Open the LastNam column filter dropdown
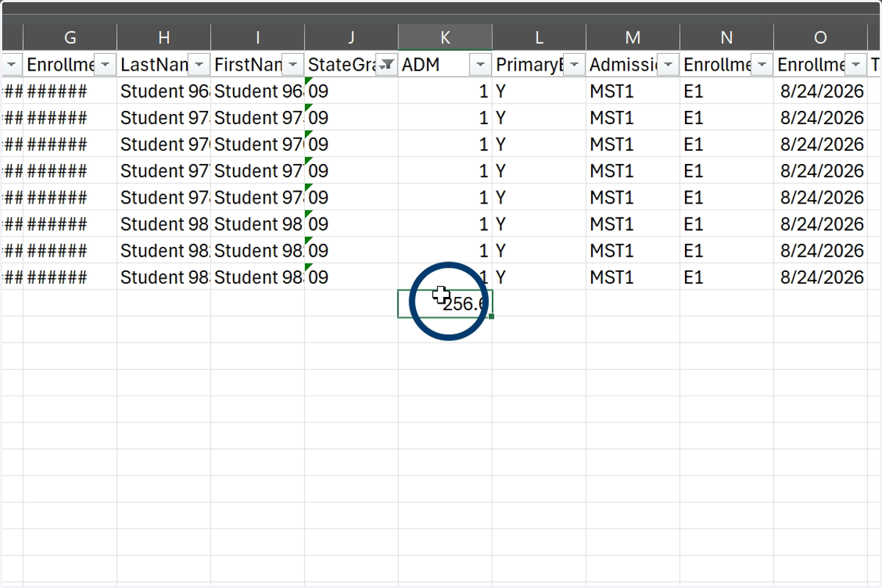This screenshot has width=882, height=588. coord(199,65)
